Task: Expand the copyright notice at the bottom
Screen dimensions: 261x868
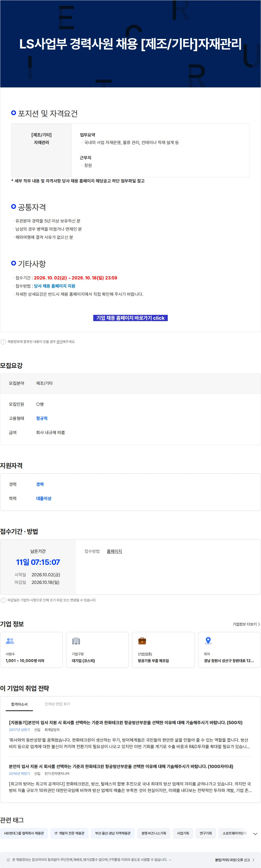Action: tap(170, 860)
